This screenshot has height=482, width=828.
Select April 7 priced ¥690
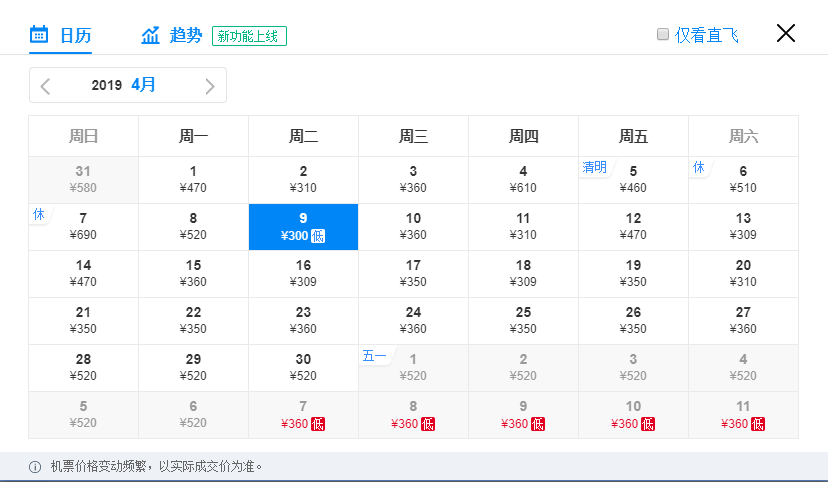click(83, 227)
